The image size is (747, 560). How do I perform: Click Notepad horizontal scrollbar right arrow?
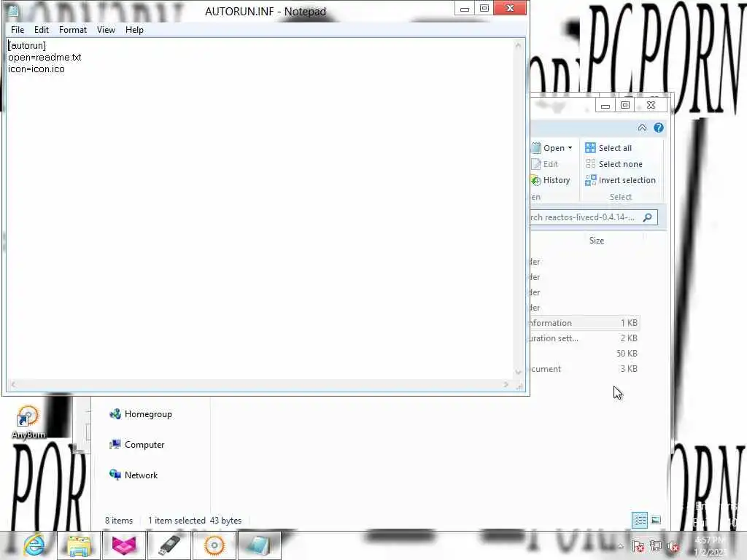coord(506,384)
